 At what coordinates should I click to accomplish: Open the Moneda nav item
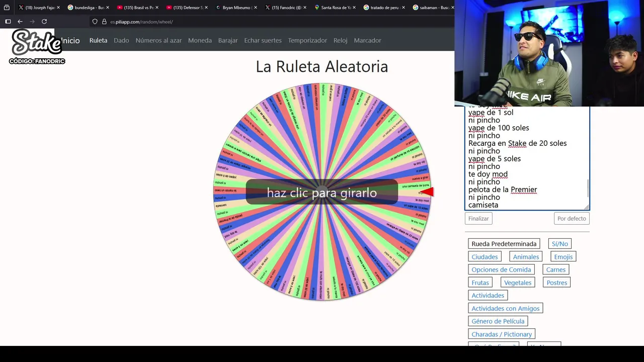click(200, 40)
